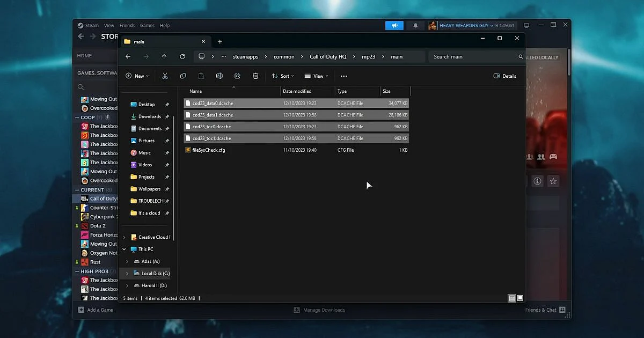Click the Rename icon in Explorer toolbar
The height and width of the screenshot is (338, 644).
coord(219,76)
